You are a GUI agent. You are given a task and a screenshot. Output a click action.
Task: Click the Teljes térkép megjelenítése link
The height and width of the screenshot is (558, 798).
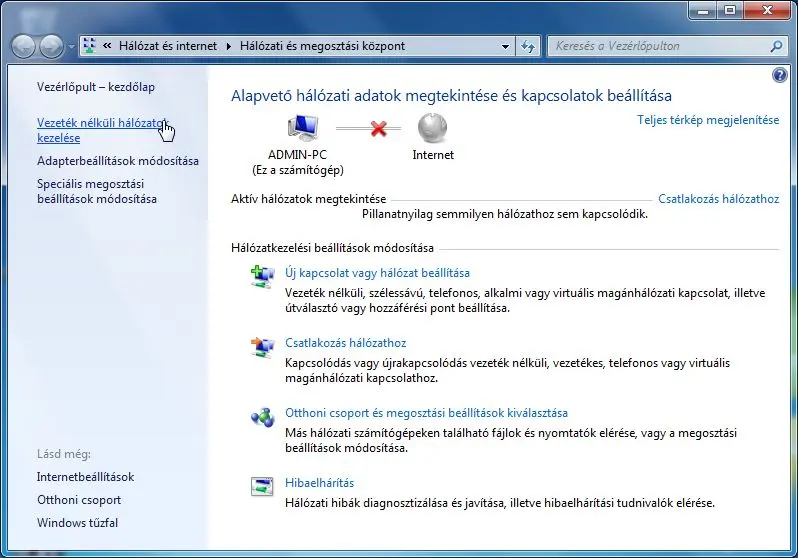708,120
